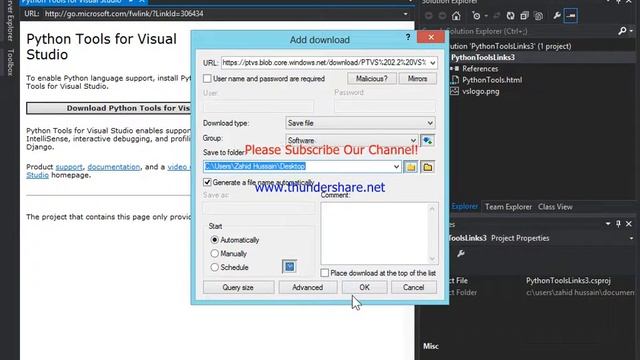Select PythonTools.html in Solution Explorer
This screenshot has height=360, width=640.
[492, 80]
